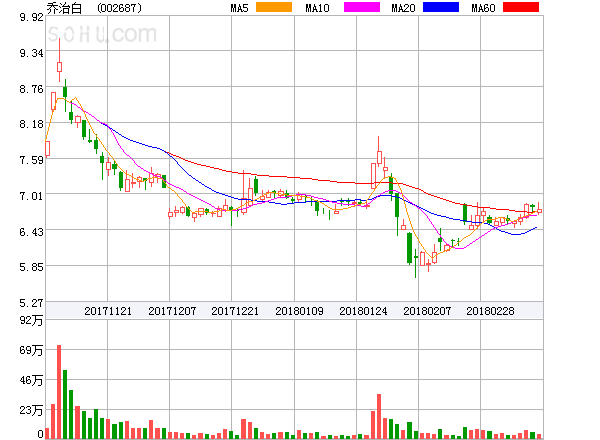
Task: Click the 7.59 price axis label
Action: (x=31, y=160)
